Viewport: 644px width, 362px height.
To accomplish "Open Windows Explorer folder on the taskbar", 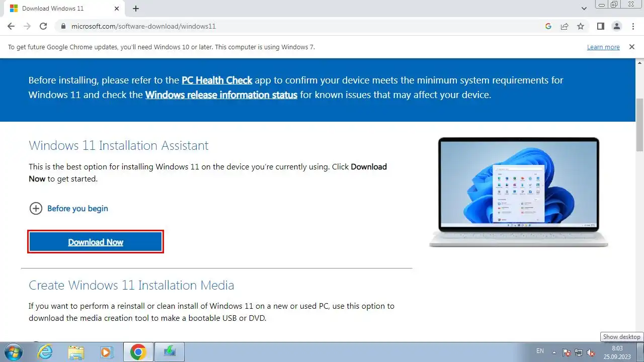I will point(76,352).
